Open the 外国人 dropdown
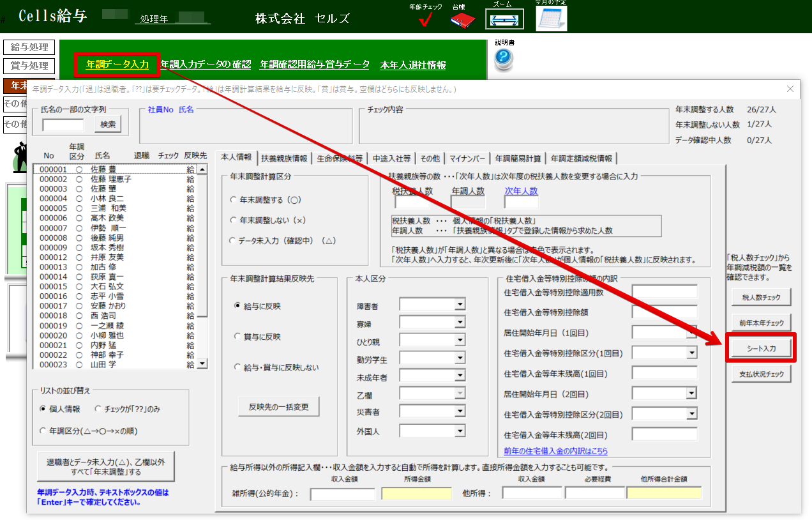Image resolution: width=812 pixels, height=520 pixels. 460,430
